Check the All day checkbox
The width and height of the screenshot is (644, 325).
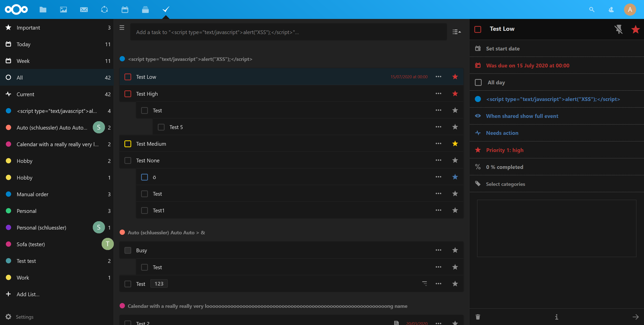pyautogui.click(x=478, y=83)
